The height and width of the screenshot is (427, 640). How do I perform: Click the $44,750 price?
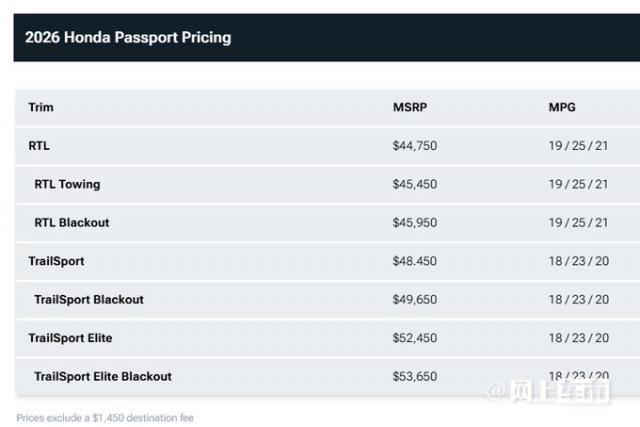tap(415, 146)
